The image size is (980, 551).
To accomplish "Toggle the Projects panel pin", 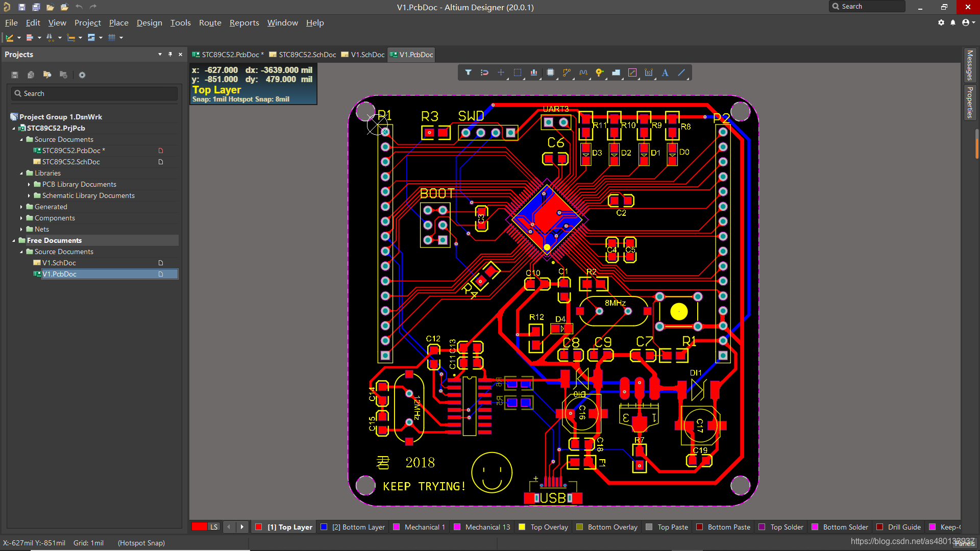I will pos(170,54).
